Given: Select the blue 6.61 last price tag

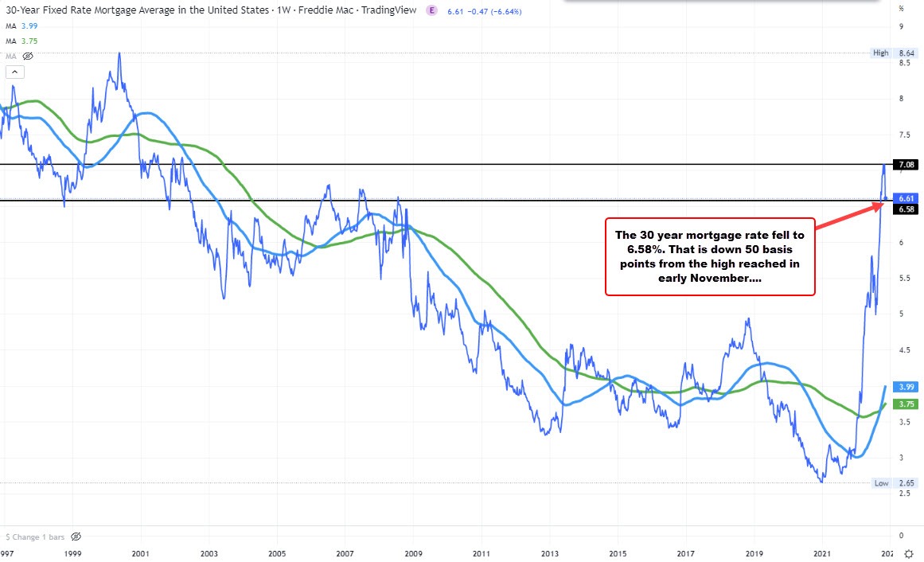Looking at the screenshot, I should point(906,198).
